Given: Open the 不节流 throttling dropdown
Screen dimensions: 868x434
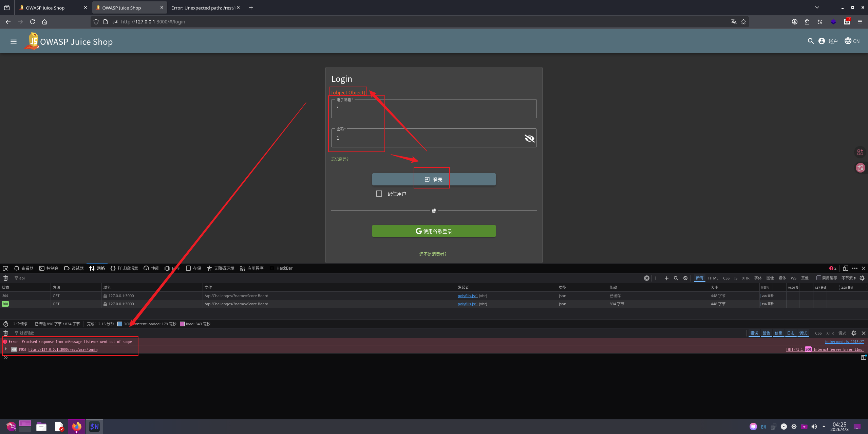Looking at the screenshot, I should point(848,278).
